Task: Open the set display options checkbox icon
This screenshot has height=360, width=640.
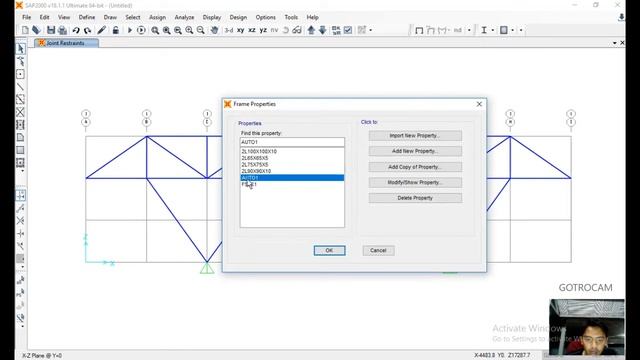Action: coord(348,30)
